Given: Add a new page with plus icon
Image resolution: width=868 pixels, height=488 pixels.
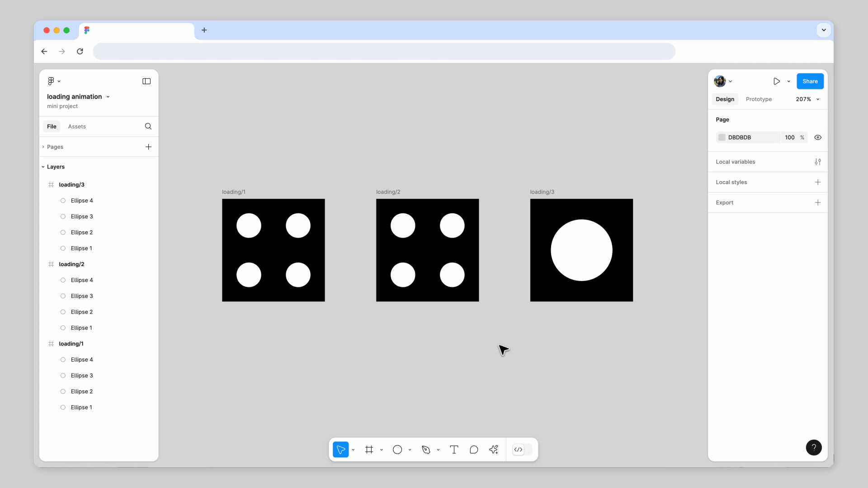Looking at the screenshot, I should [x=148, y=147].
